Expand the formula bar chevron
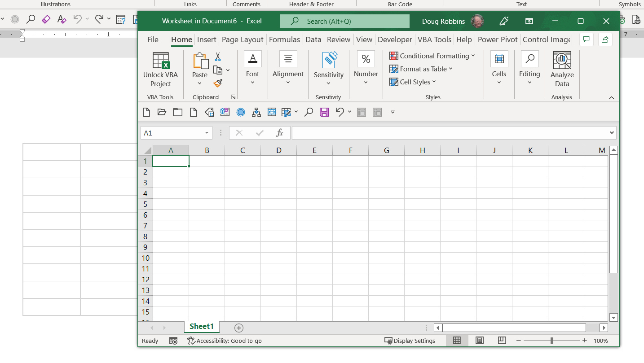 (x=612, y=133)
